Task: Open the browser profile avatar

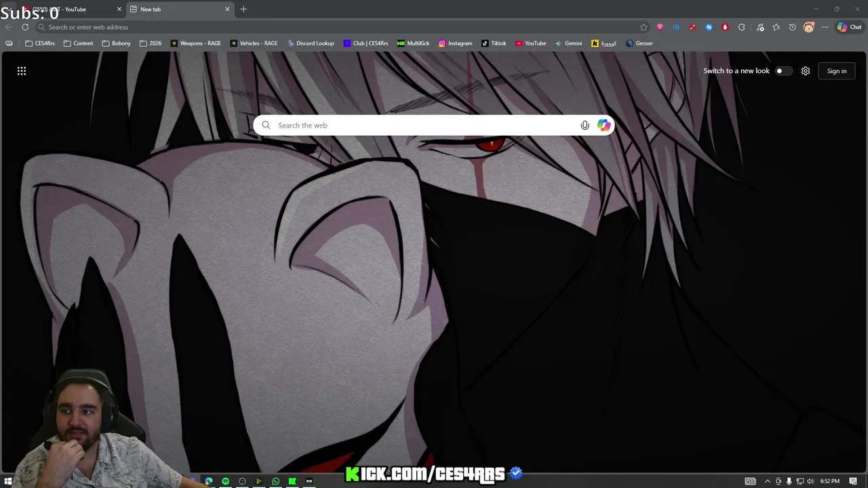Action: point(809,27)
